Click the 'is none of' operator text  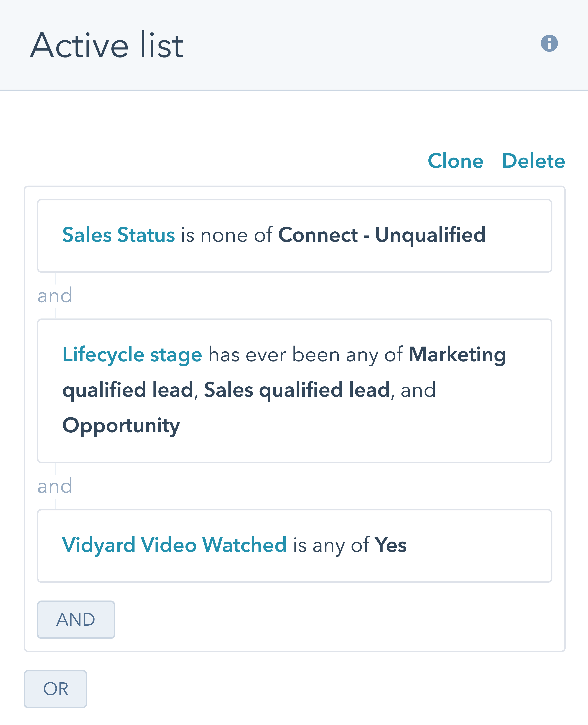(227, 235)
